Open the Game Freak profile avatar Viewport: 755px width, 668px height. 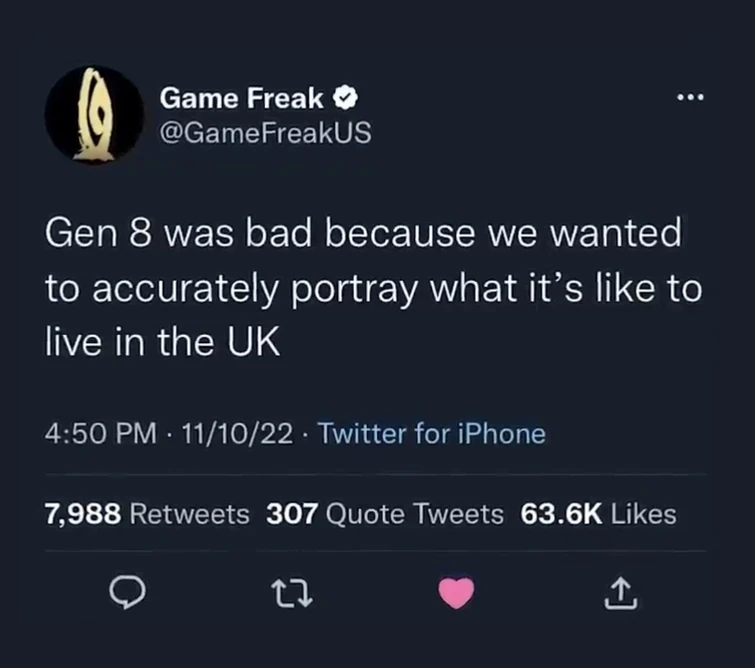94,113
